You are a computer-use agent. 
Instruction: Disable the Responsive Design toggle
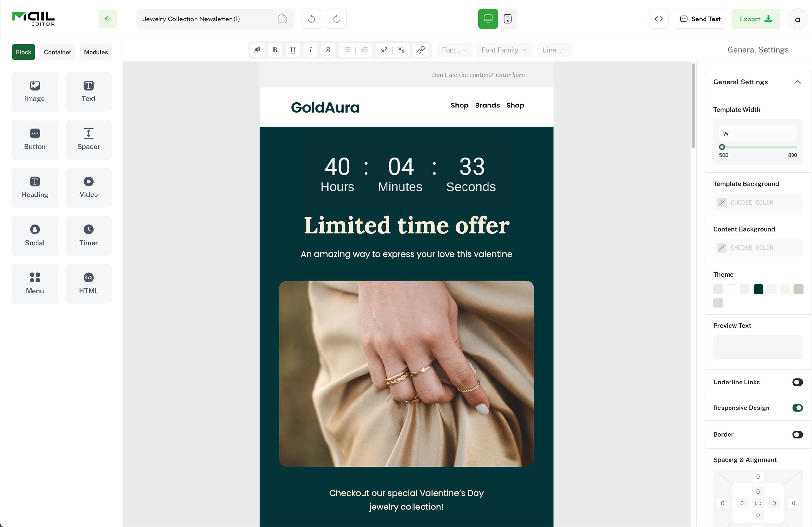pyautogui.click(x=797, y=408)
